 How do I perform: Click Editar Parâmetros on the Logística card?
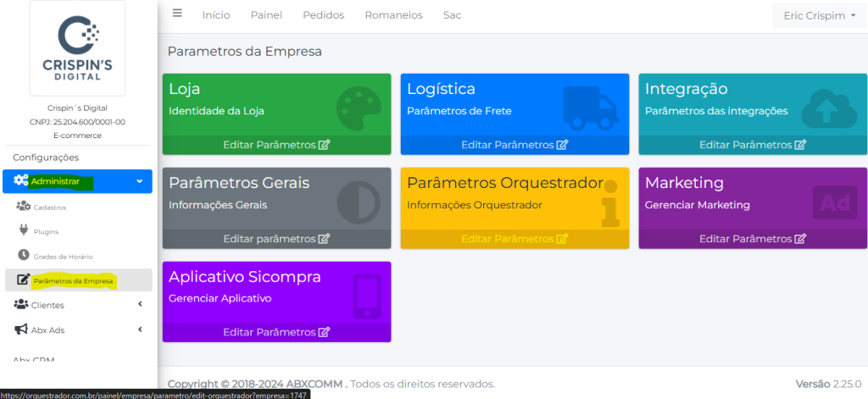coord(515,145)
